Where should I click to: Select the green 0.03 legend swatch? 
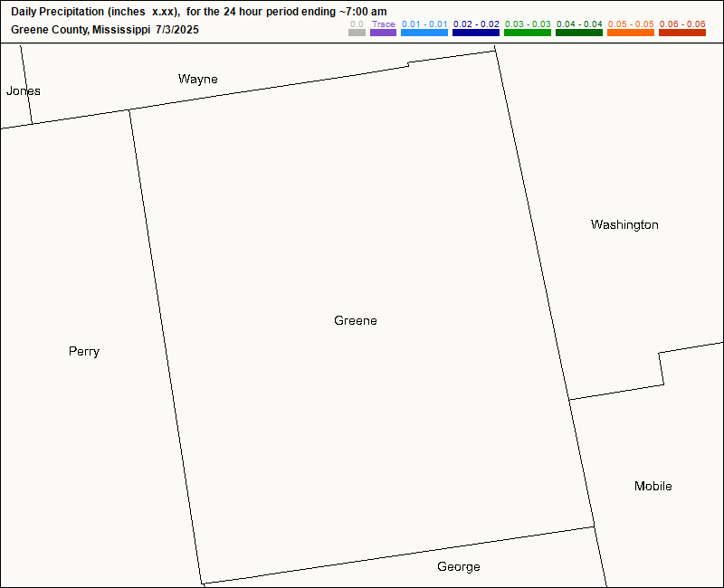click(528, 33)
